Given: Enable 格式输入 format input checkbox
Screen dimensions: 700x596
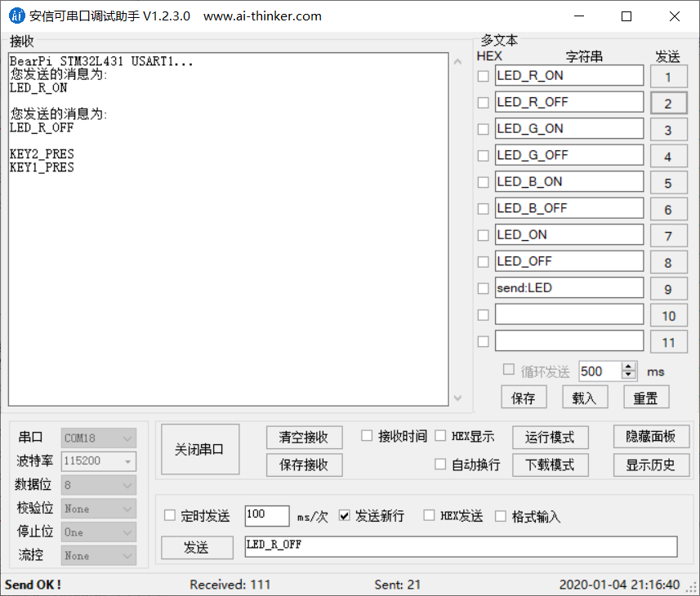Looking at the screenshot, I should 501,516.
